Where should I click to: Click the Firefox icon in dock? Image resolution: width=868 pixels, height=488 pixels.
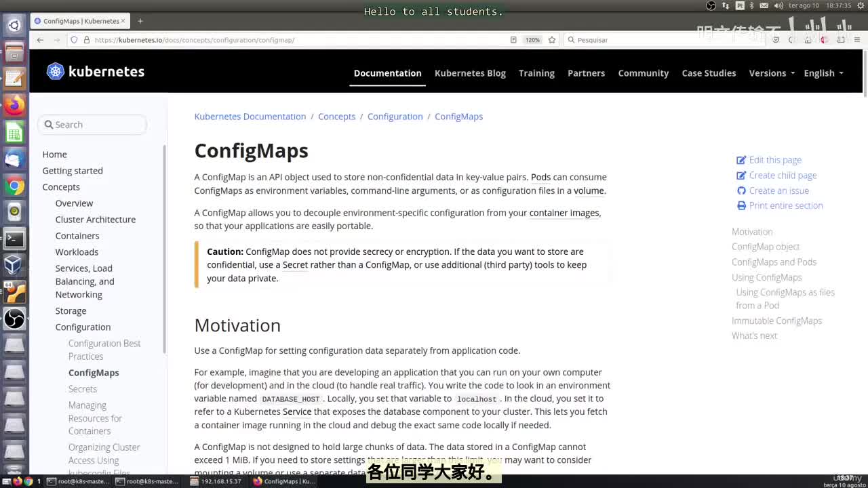point(14,105)
